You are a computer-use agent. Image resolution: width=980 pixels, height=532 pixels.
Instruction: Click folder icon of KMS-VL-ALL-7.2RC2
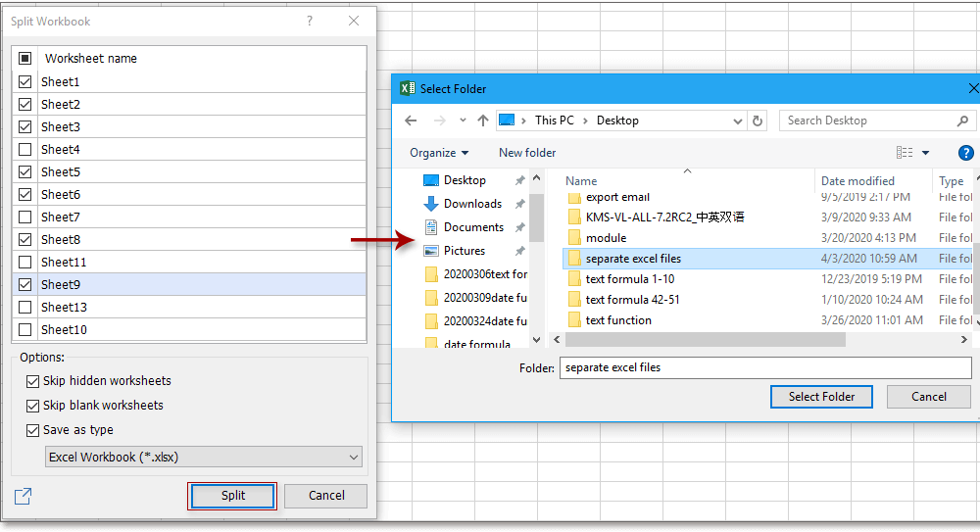pos(574,217)
